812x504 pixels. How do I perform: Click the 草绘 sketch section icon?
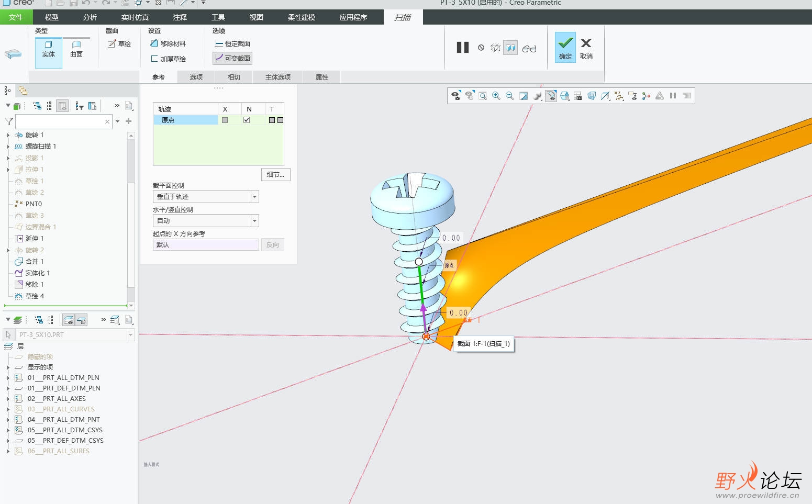(x=119, y=44)
